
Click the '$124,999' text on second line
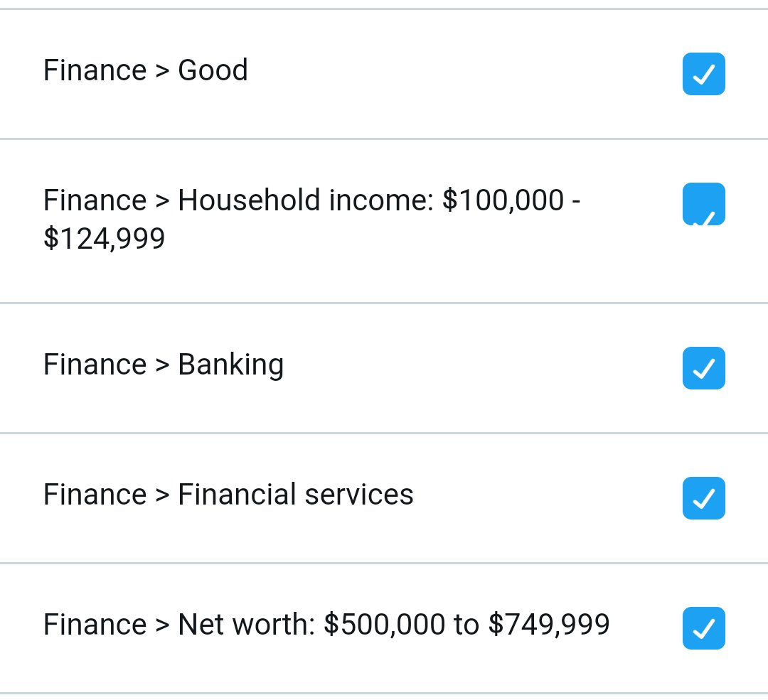(105, 239)
